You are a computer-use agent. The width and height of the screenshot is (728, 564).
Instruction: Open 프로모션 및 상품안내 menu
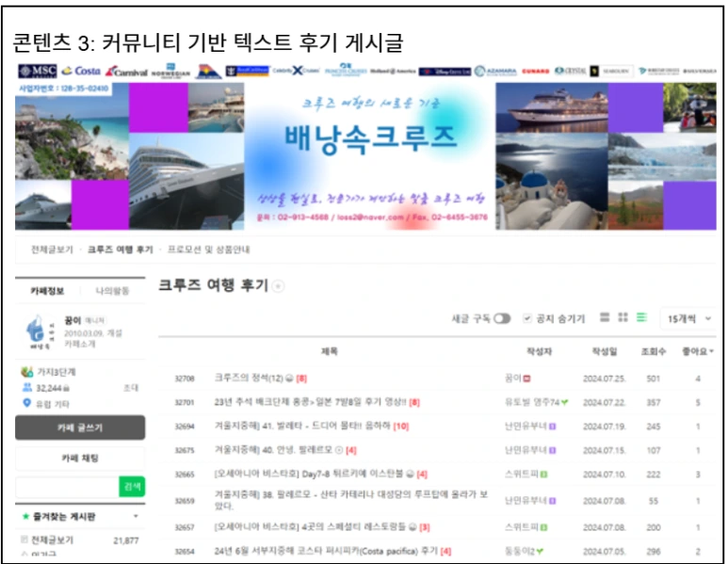[208, 250]
